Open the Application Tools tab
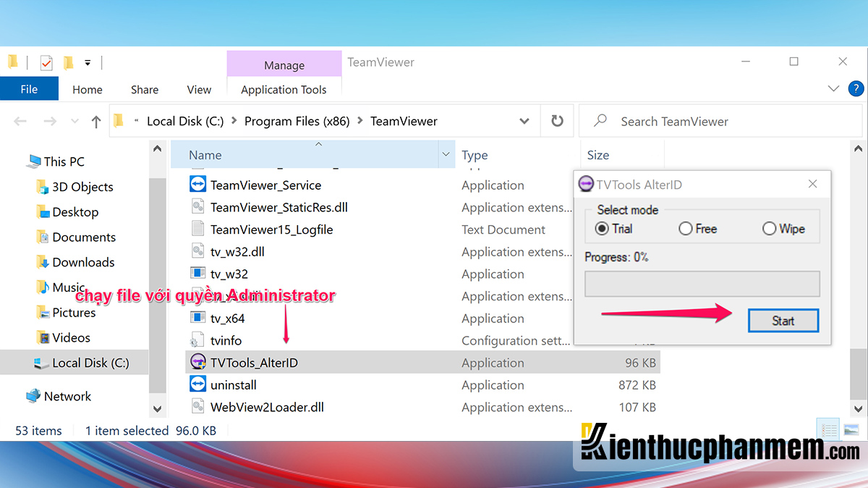The width and height of the screenshot is (868, 488). pos(284,90)
